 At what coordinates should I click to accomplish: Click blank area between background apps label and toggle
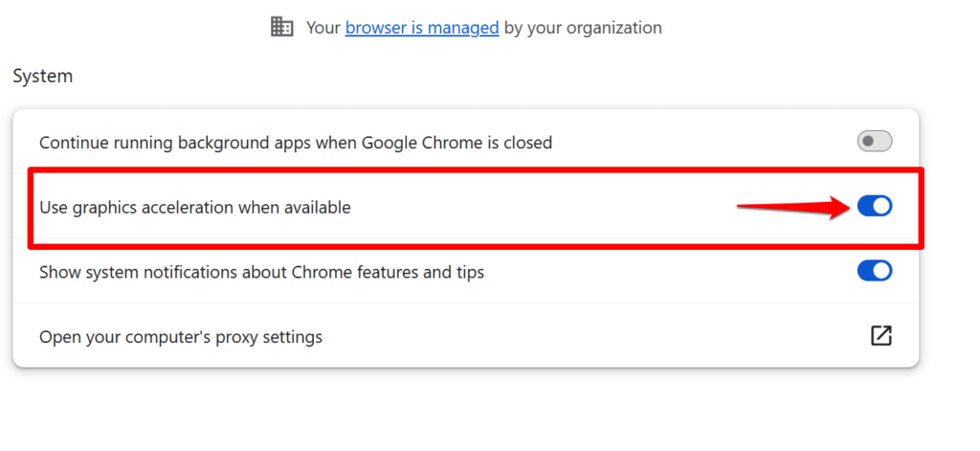coord(699,143)
